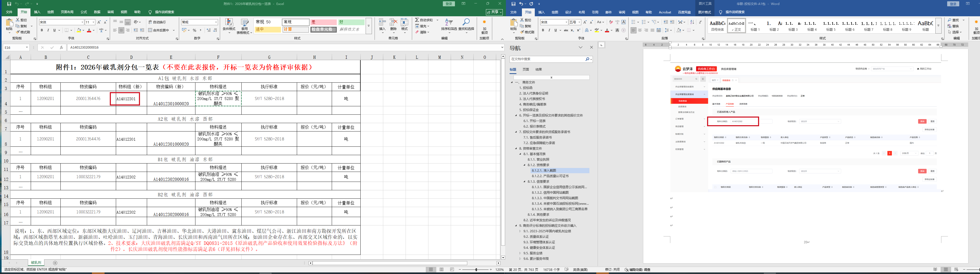Screen dimensions: 980x274
Task: Open Excel number format dropdown (常规)
Action: pyautogui.click(x=216, y=22)
